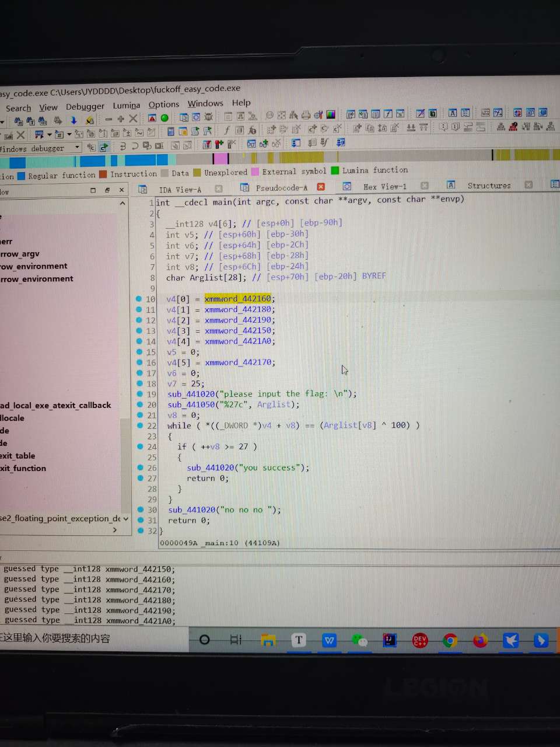Image resolution: width=560 pixels, height=747 pixels.
Task: Click the pink segment of the navigation band
Action: point(220,158)
